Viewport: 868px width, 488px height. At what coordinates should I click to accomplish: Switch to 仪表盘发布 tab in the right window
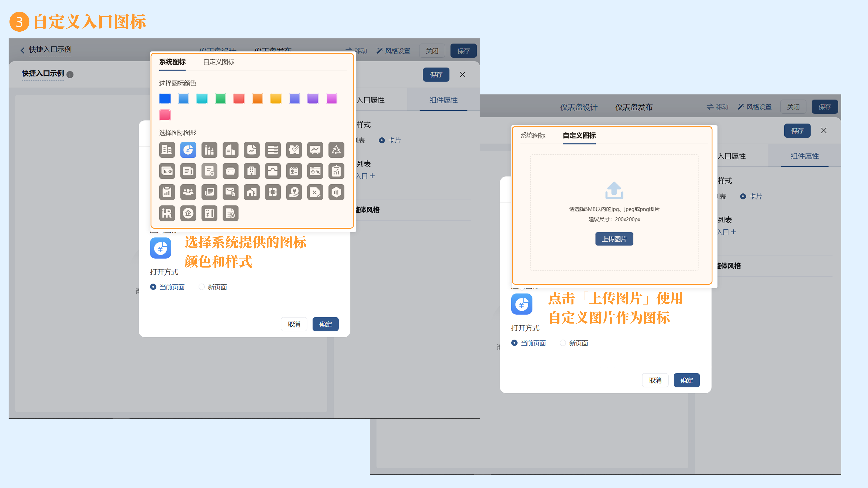point(634,108)
